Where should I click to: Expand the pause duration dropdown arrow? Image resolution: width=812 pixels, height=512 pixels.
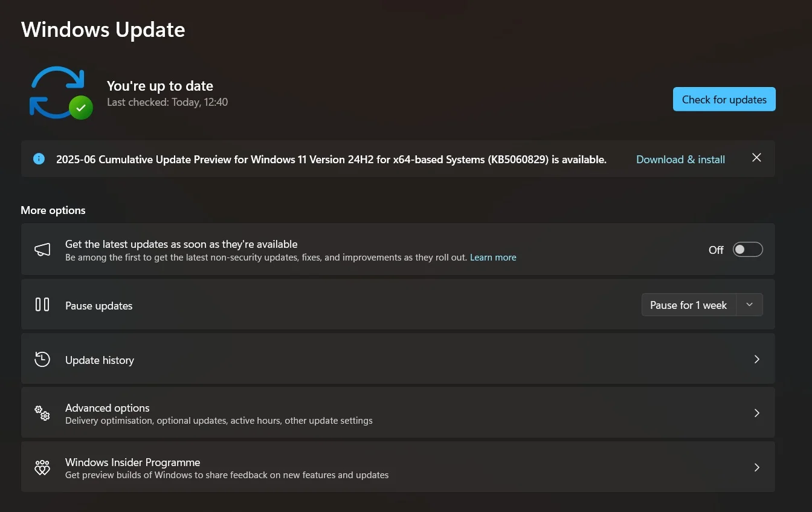(x=749, y=305)
